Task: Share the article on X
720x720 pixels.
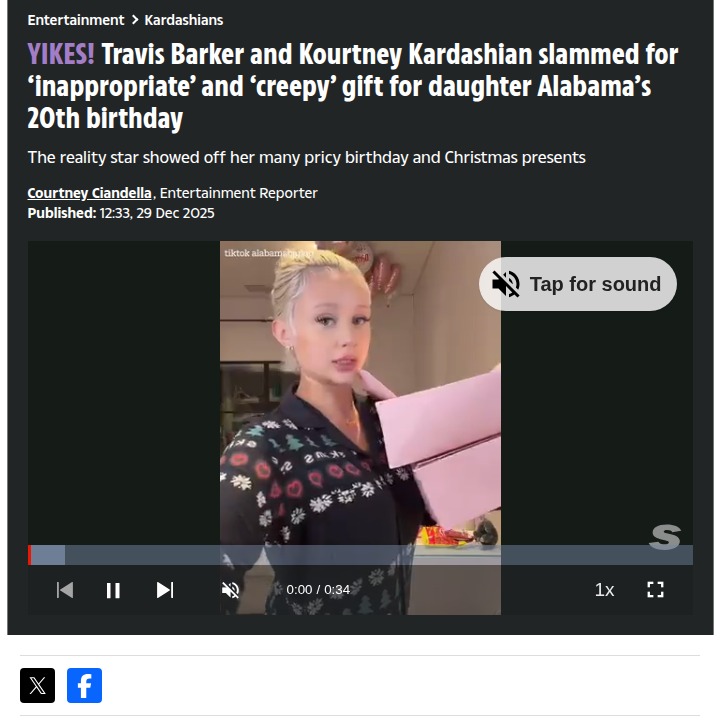Action: coord(37,686)
